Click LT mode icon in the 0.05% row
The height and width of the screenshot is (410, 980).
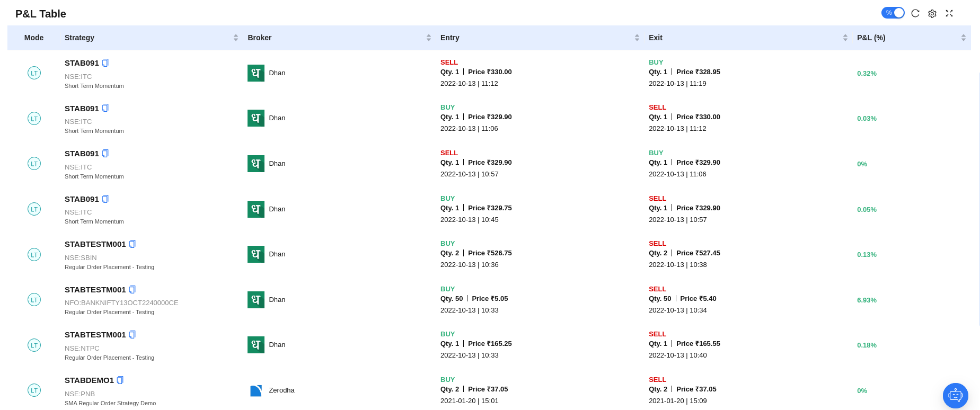coord(34,209)
